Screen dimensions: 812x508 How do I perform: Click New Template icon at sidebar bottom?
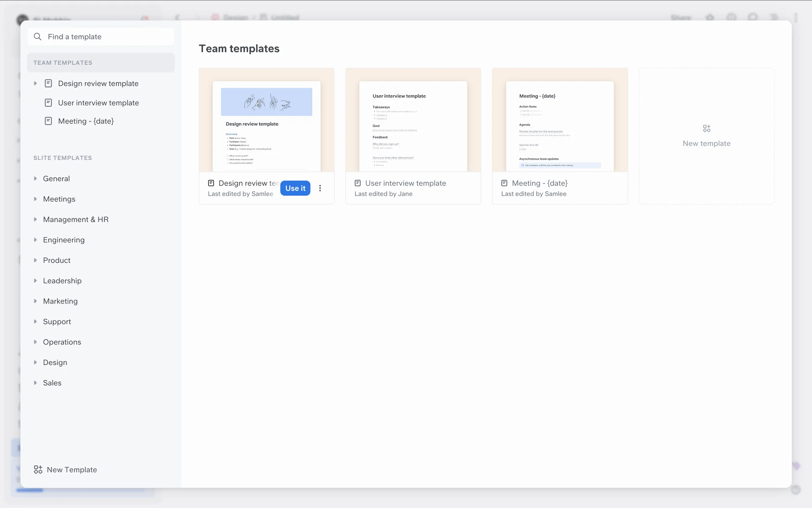coord(38,469)
